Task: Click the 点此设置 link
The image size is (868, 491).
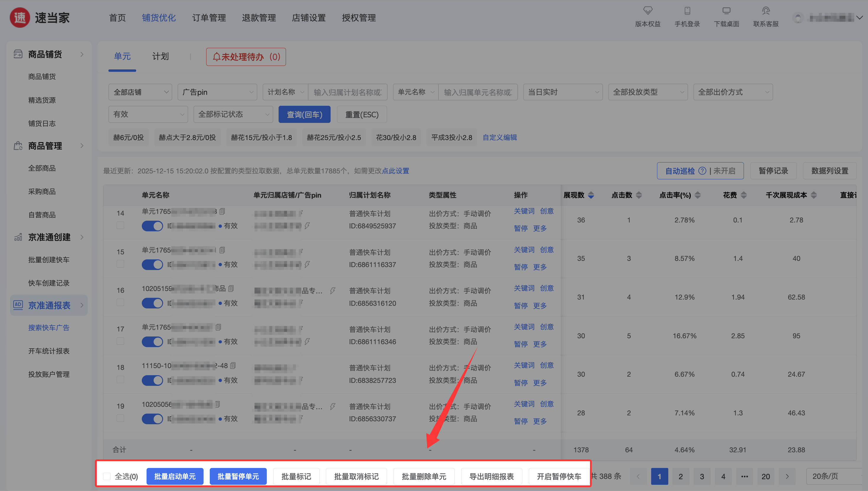Action: click(x=395, y=171)
